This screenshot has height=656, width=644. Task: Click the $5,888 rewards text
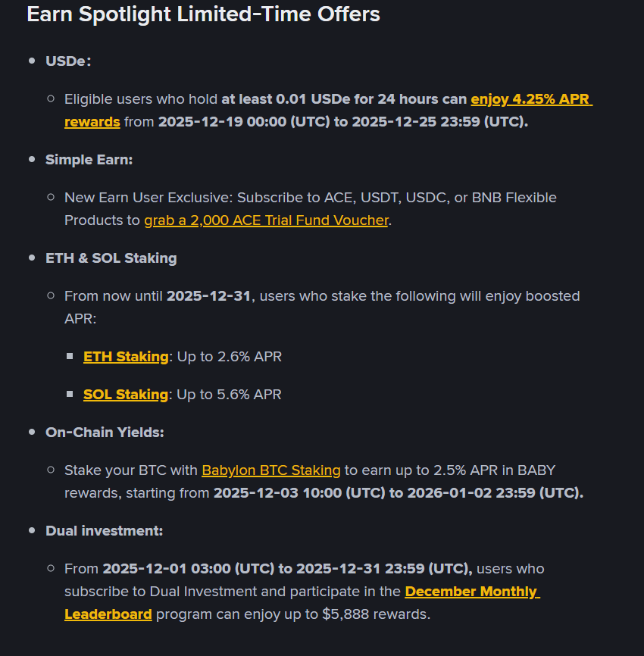386,614
